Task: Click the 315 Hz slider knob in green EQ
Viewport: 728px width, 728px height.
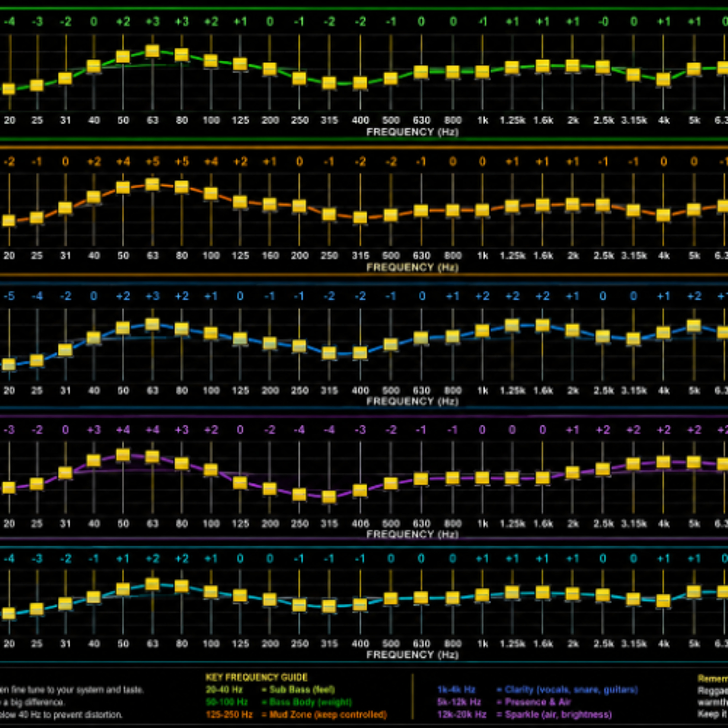Action: 329,83
